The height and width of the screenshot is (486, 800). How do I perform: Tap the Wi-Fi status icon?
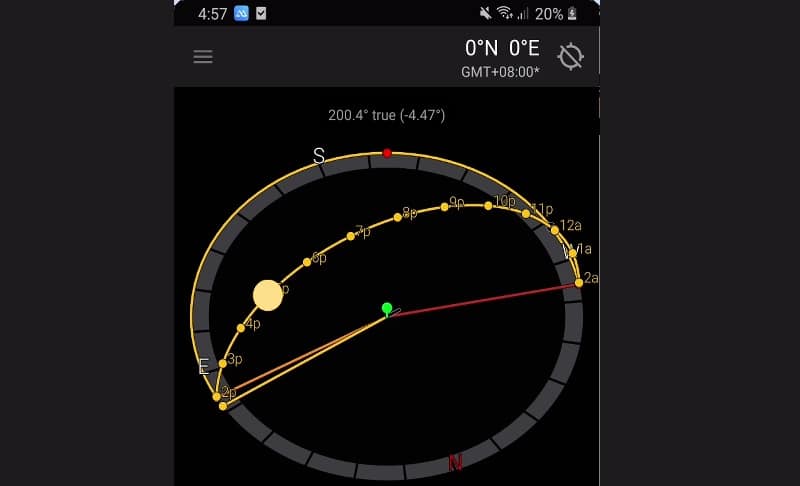pos(505,13)
